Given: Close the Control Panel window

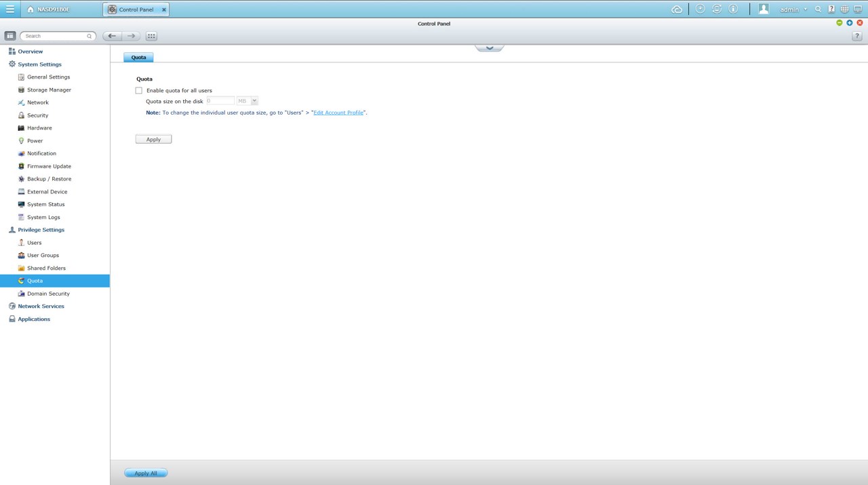Looking at the screenshot, I should 860,23.
